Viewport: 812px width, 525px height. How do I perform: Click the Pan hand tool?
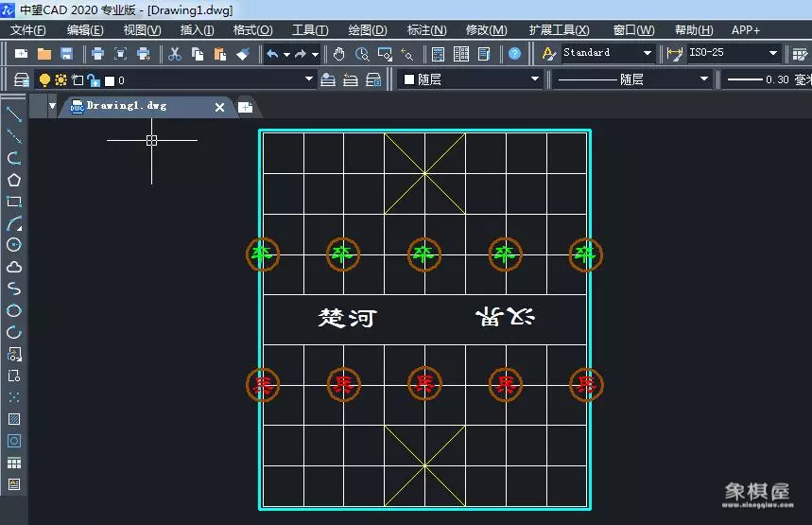[339, 54]
